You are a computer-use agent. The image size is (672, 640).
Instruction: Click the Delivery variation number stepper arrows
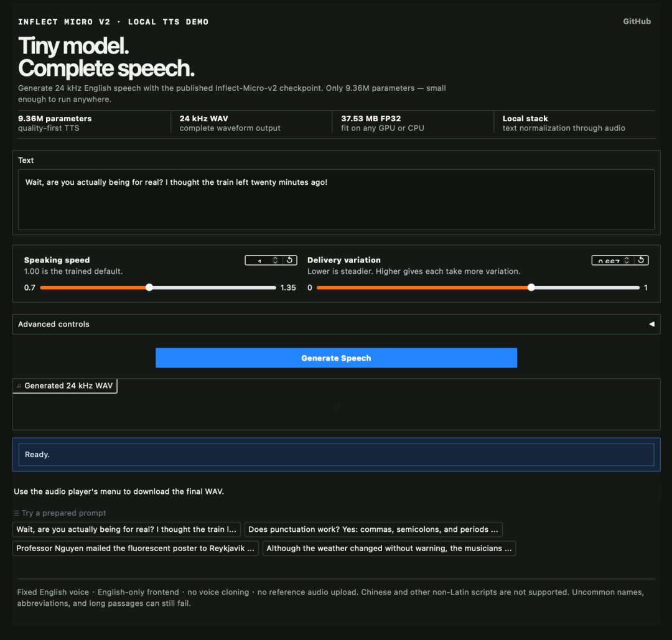(627, 260)
